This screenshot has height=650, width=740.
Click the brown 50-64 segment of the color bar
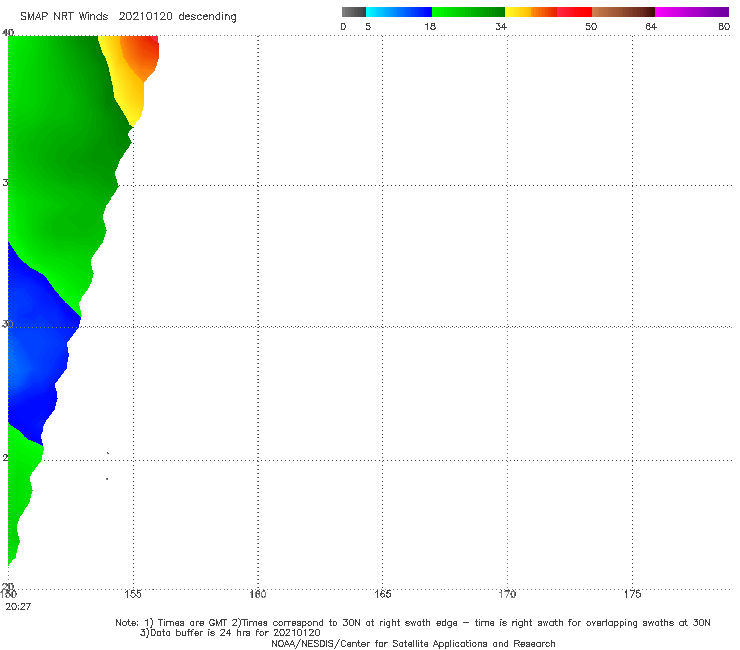tap(623, 12)
